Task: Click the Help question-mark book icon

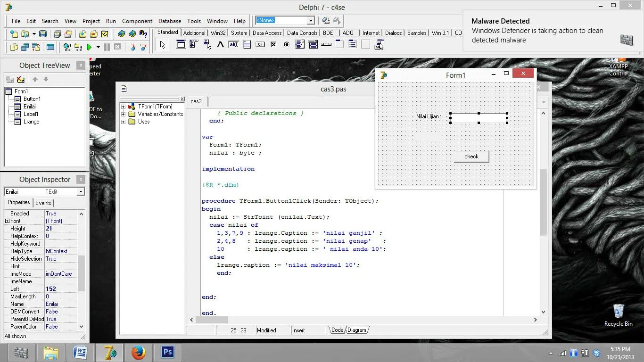Action: tap(143, 34)
